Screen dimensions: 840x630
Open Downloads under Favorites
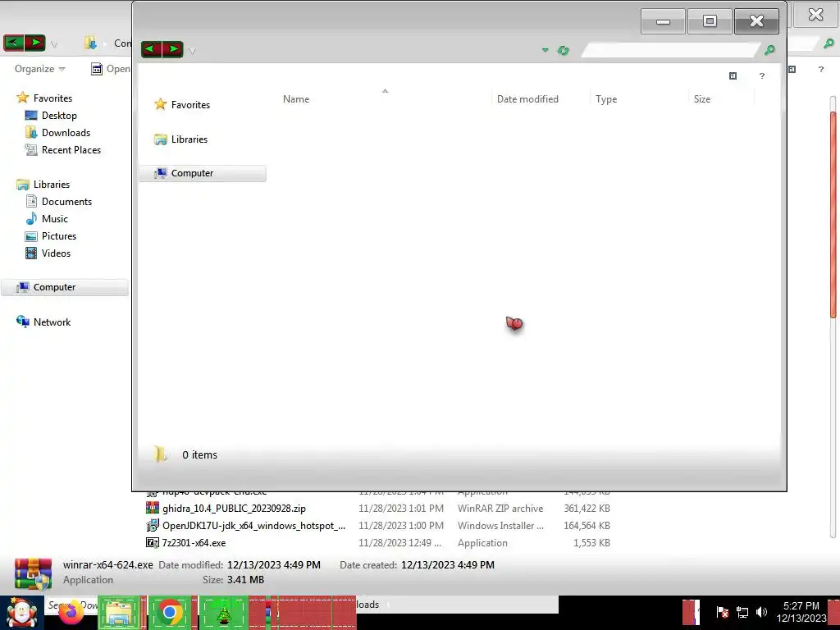click(x=58, y=132)
